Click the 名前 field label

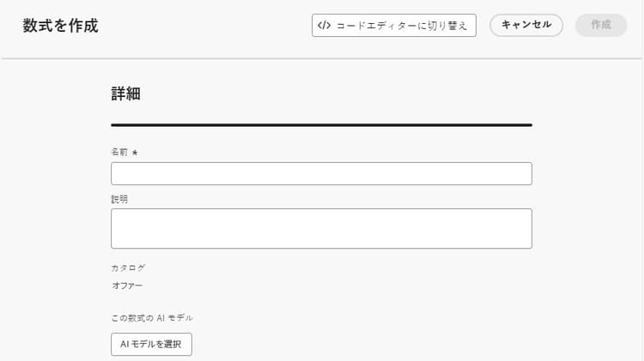119,152
